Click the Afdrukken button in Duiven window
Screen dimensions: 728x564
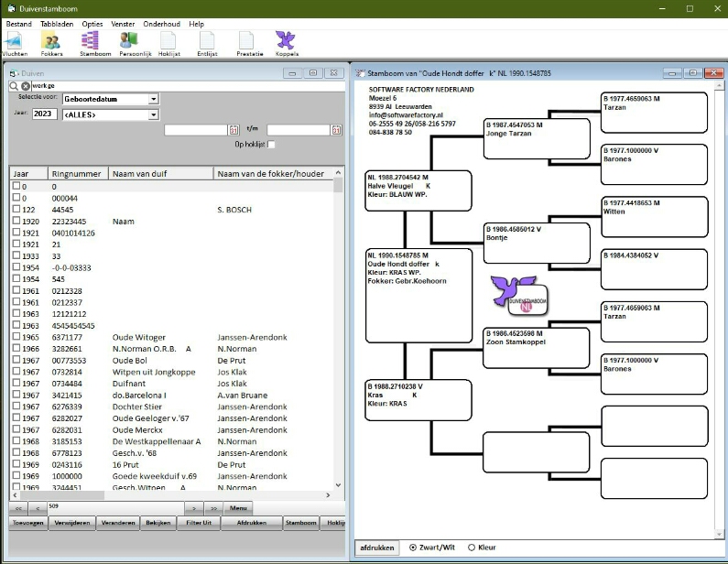(252, 523)
